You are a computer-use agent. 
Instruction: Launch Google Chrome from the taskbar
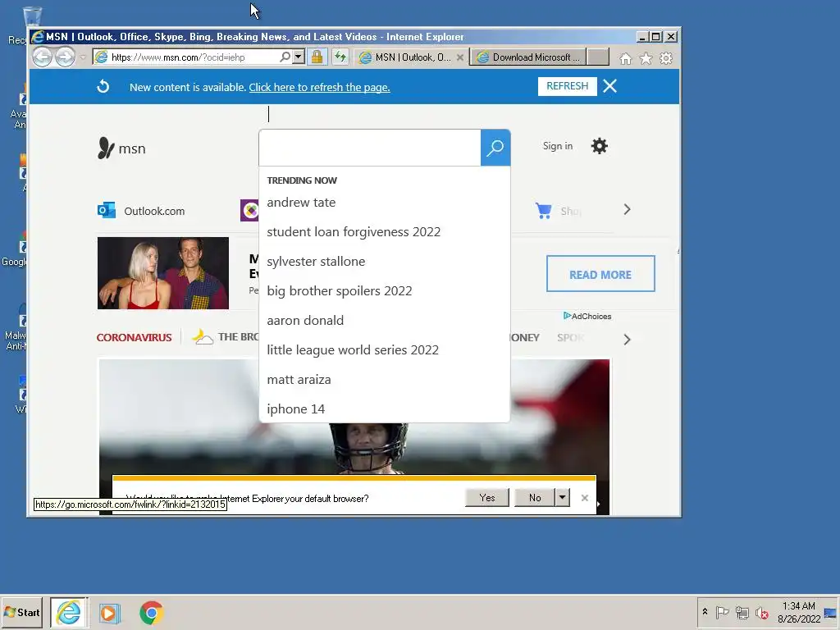coord(152,613)
